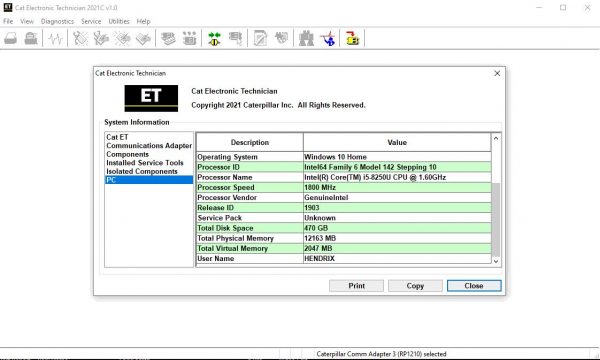Select Installed Service Tools entry

coord(145,163)
